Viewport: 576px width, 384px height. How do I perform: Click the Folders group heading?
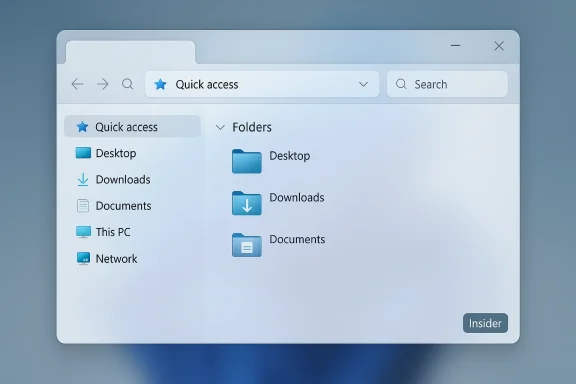click(x=252, y=127)
